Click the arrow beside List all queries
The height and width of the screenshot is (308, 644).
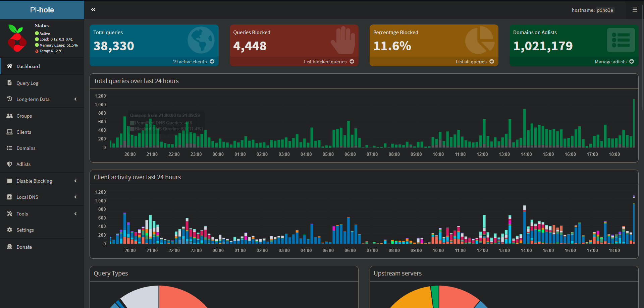(x=492, y=61)
